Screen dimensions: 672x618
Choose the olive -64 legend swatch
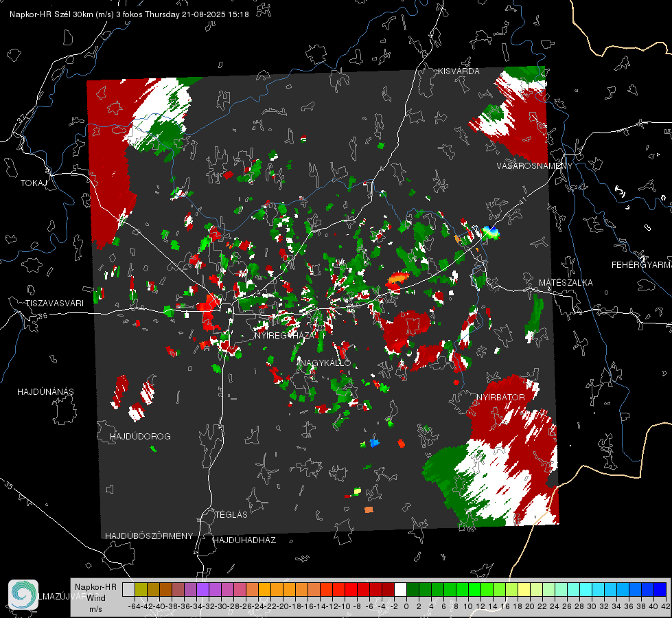(x=141, y=590)
